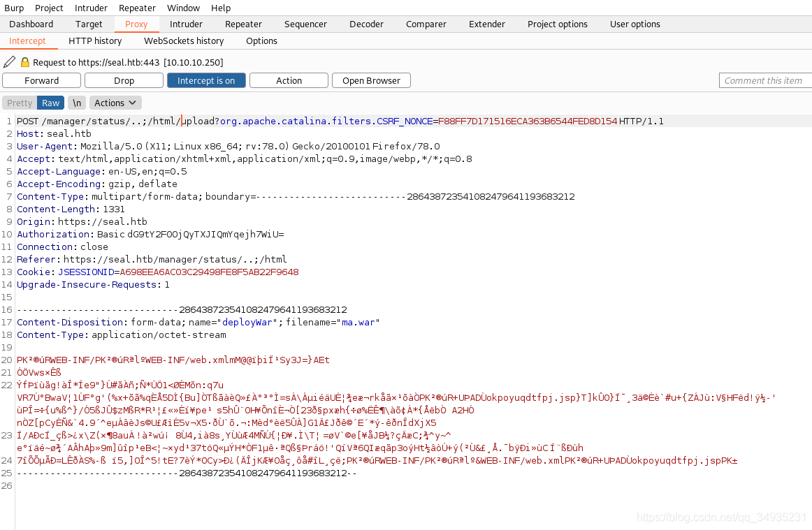Open the Project menu

49,8
